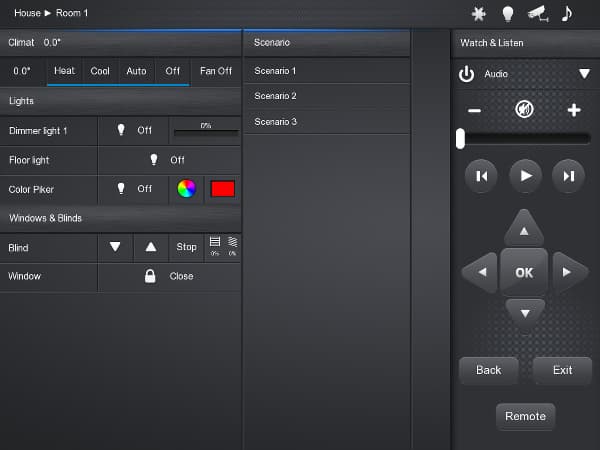The height and width of the screenshot is (450, 600).
Task: Click Room 1 in the breadcrumb
Action: pyautogui.click(x=72, y=13)
